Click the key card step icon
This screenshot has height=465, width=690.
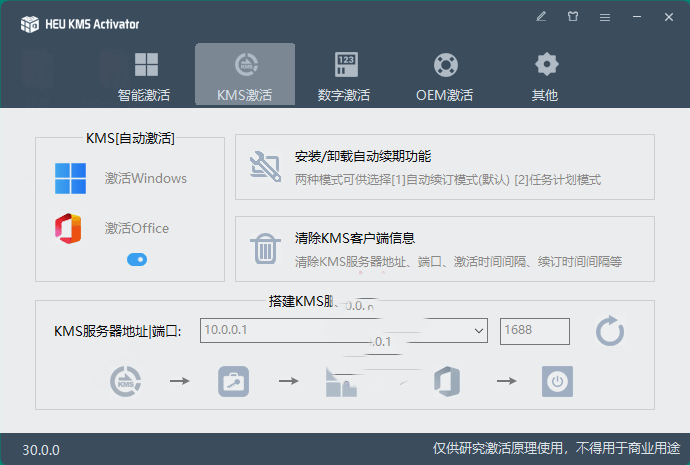pyautogui.click(x=233, y=381)
